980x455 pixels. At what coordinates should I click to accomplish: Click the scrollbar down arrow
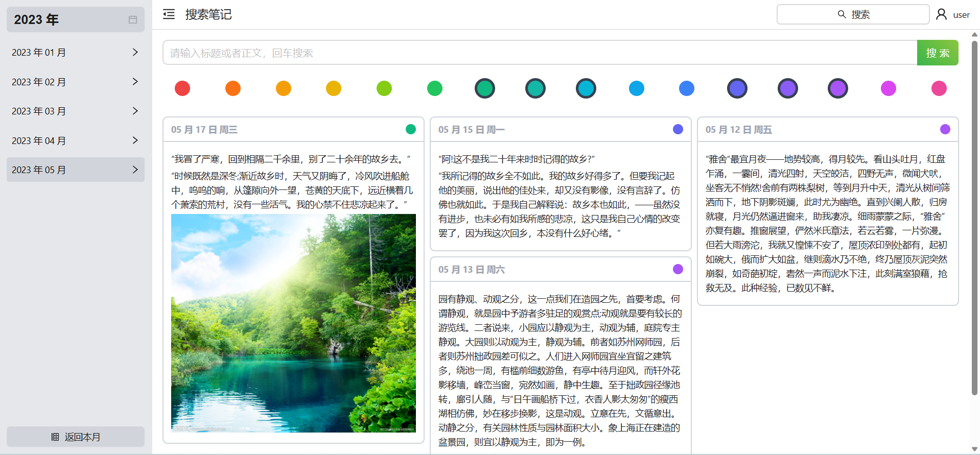coord(974,449)
